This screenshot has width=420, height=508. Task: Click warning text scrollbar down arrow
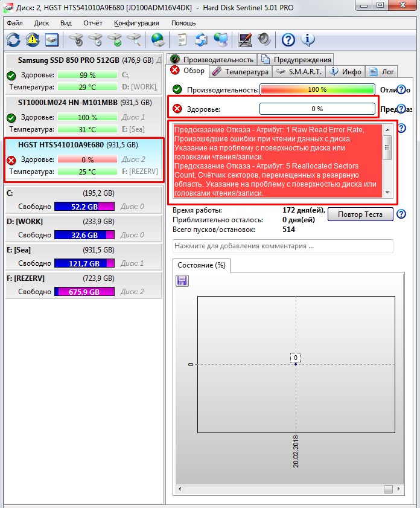click(x=387, y=193)
